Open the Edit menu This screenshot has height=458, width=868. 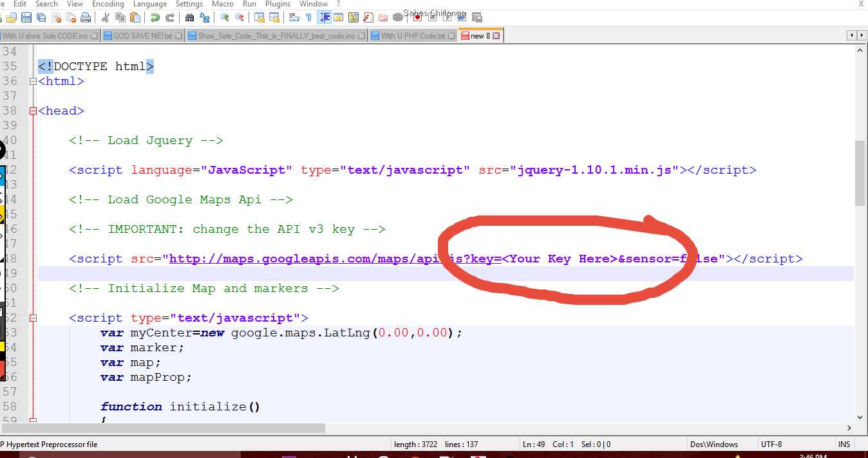point(20,4)
